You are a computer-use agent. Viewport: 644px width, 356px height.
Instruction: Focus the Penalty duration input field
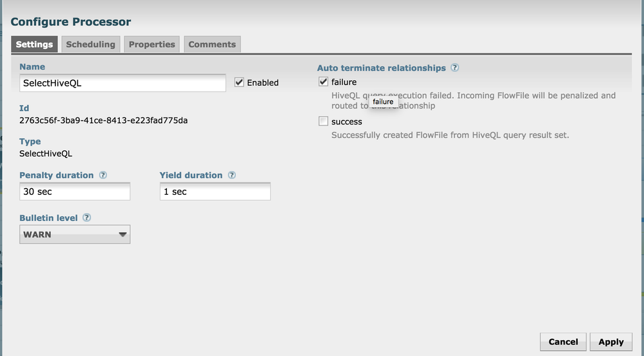(x=75, y=192)
